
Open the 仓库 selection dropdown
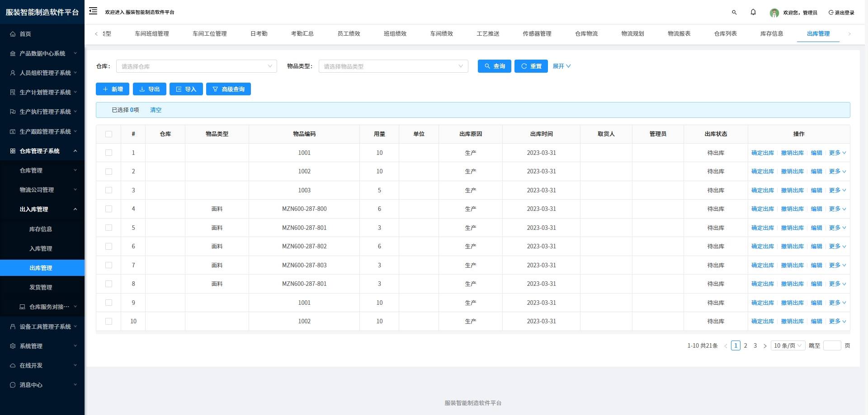[x=197, y=66]
